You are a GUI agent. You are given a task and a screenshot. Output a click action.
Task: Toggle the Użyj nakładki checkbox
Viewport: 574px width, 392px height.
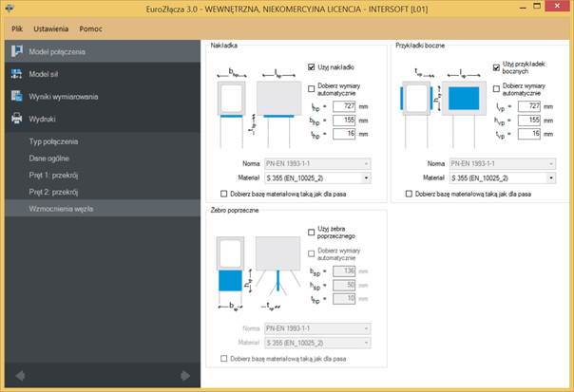tap(311, 67)
